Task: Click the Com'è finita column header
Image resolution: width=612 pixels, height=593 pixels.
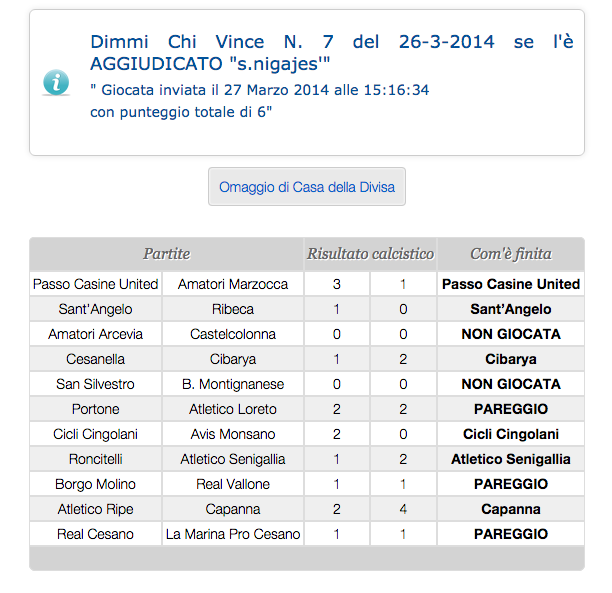Action: tap(510, 254)
